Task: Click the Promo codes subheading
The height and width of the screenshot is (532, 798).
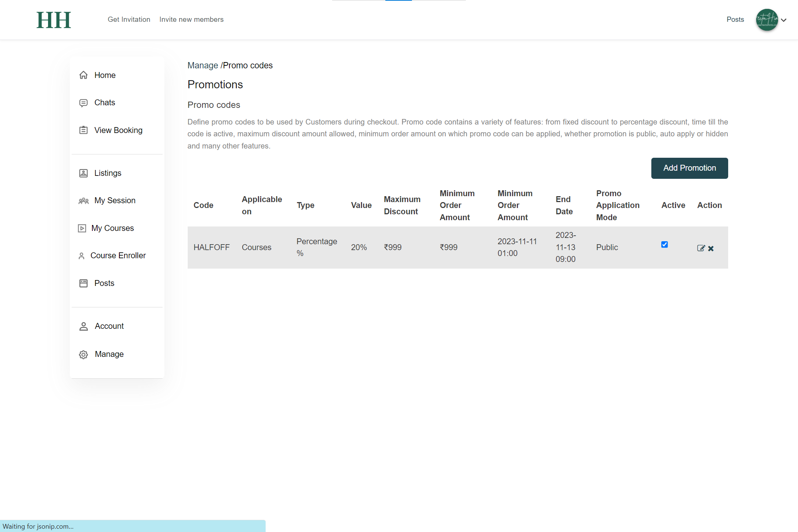Action: pyautogui.click(x=214, y=105)
